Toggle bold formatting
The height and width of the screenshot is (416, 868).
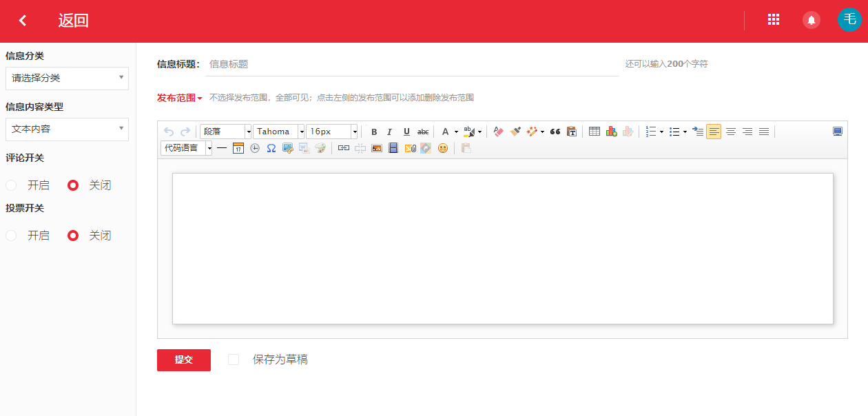(373, 131)
